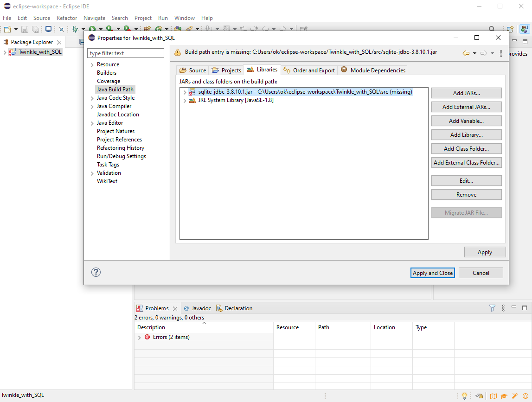This screenshot has height=402, width=532.
Task: Click the Debug bug toolbar icon
Action: point(75,29)
